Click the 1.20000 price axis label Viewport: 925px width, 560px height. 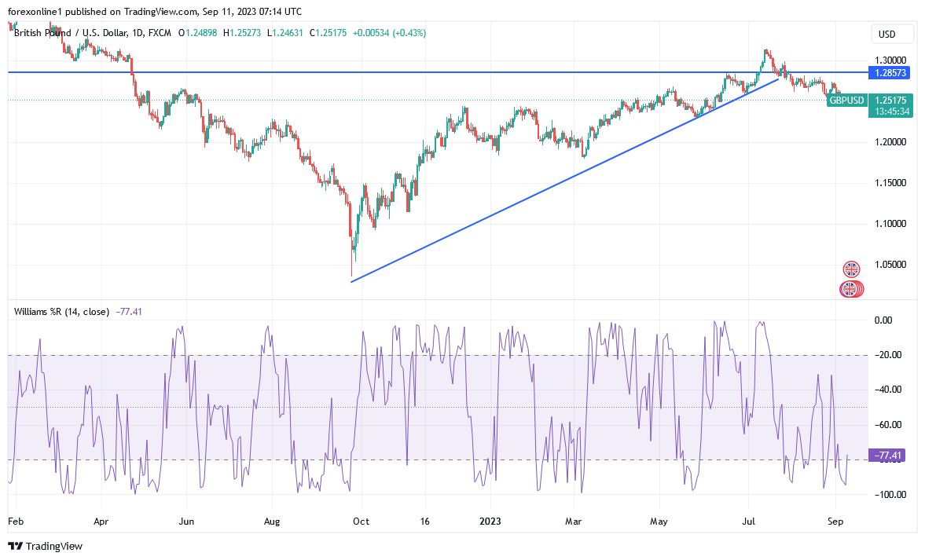[890, 142]
